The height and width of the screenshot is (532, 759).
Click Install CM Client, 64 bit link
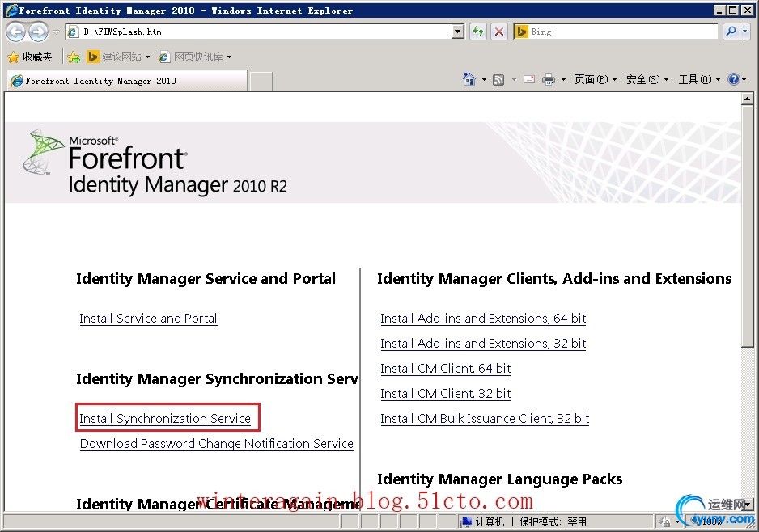point(445,369)
